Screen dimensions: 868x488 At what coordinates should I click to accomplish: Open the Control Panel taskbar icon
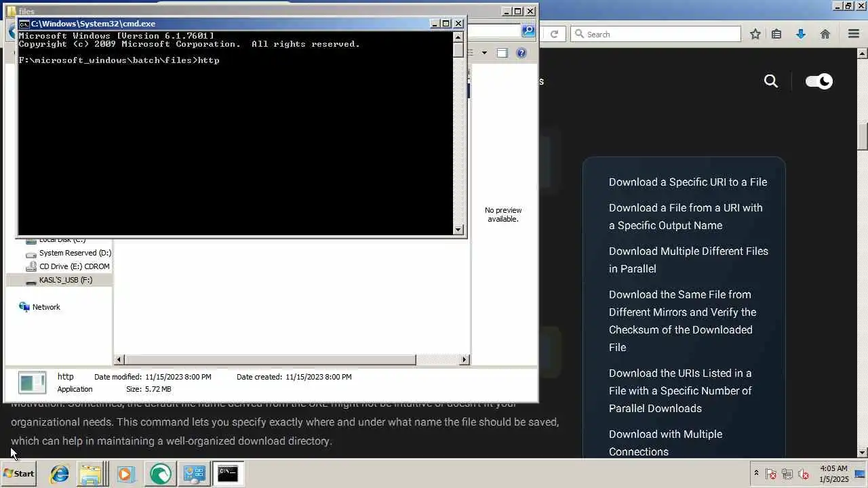point(195,474)
